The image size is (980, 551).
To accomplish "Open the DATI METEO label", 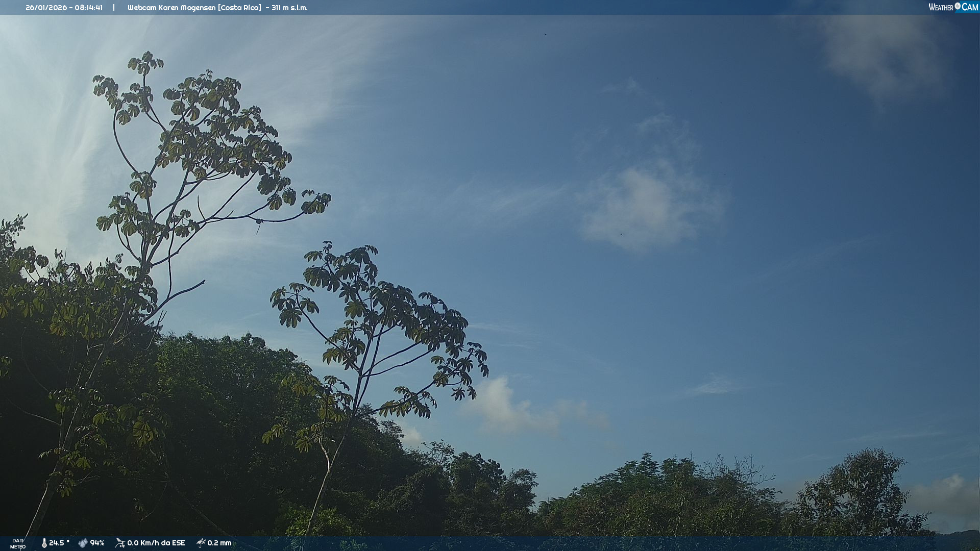I will [18, 543].
